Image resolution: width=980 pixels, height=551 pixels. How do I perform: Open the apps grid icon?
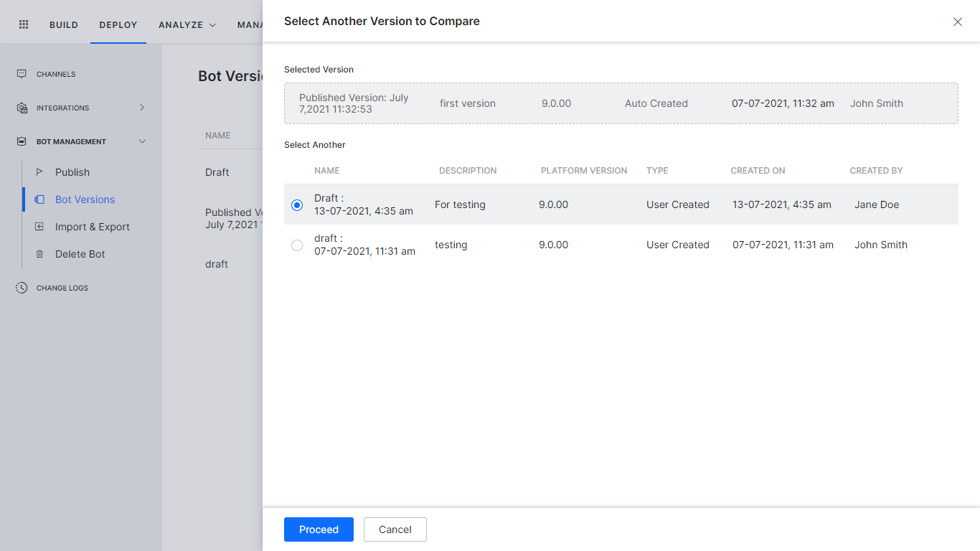point(23,22)
